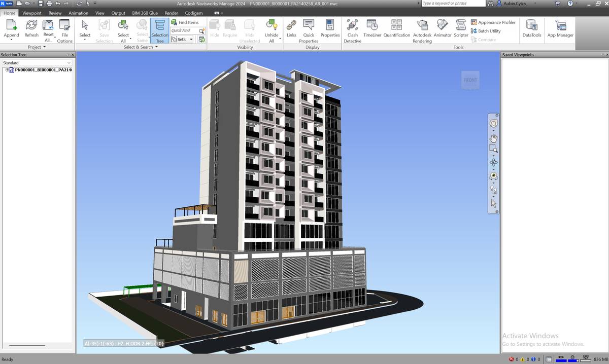The image size is (609, 364).
Task: Select the Orbit navigation tool
Action: 493,163
